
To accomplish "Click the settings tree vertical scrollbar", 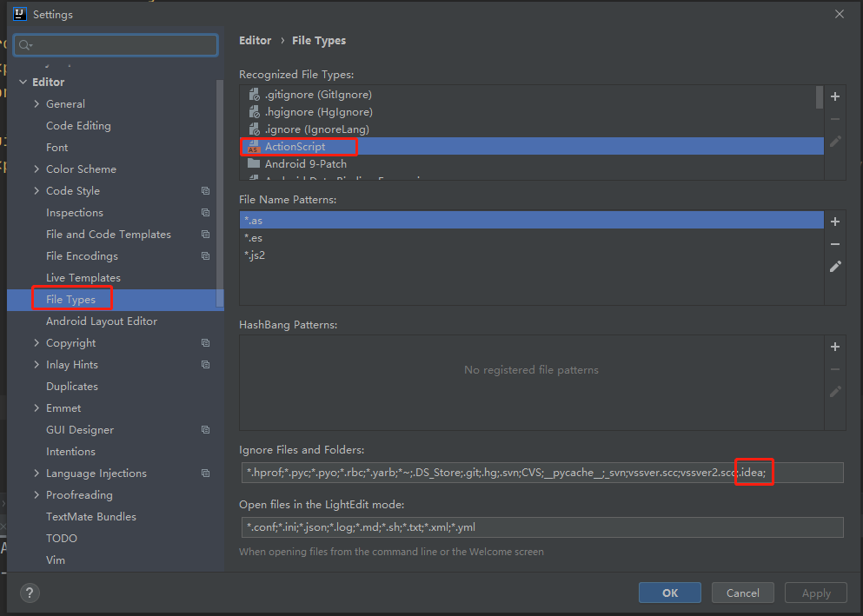I will (220, 193).
